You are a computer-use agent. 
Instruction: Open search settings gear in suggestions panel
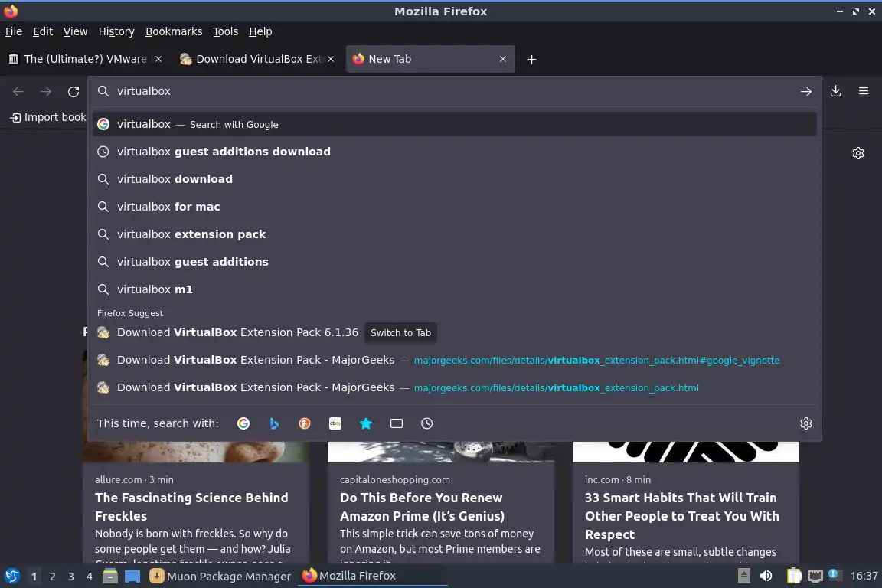(806, 423)
